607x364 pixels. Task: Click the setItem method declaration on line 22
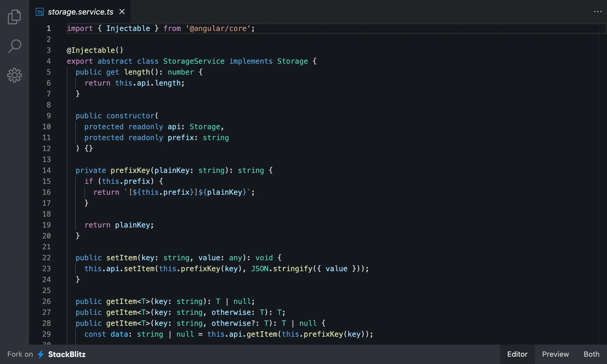(x=121, y=258)
